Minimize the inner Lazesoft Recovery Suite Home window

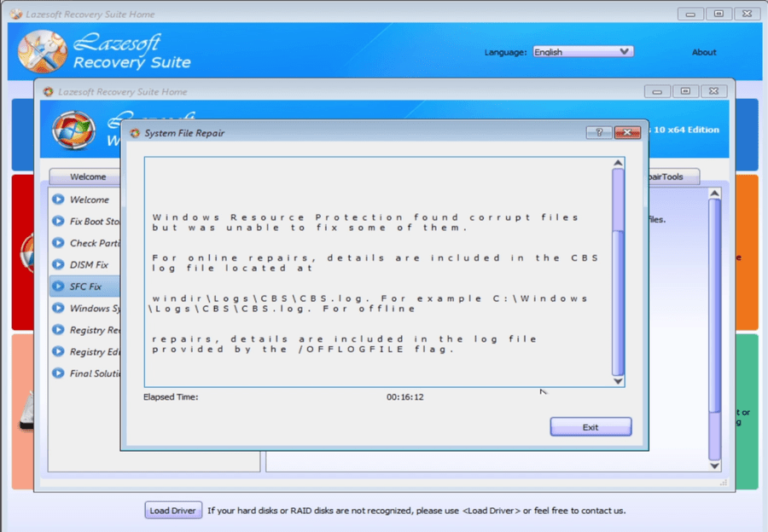pos(657,91)
